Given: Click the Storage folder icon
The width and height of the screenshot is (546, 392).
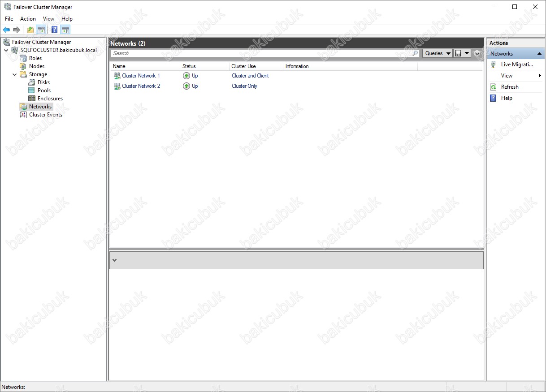Looking at the screenshot, I should 23,74.
